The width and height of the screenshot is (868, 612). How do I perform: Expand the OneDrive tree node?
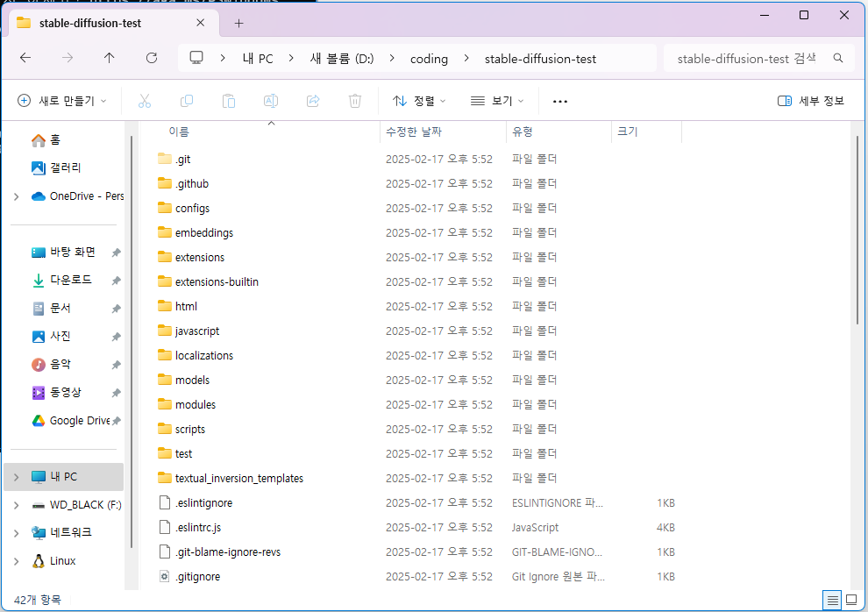pyautogui.click(x=16, y=196)
